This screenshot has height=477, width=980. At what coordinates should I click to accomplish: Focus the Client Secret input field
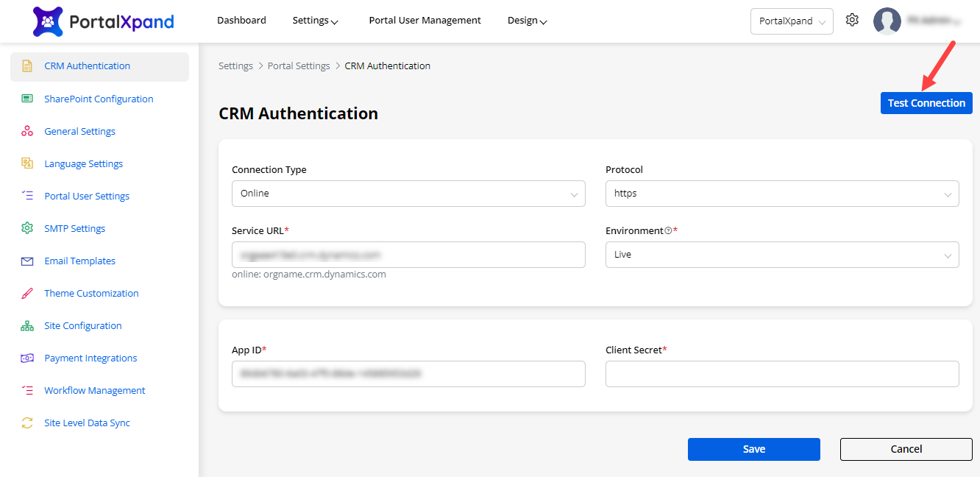tap(782, 374)
